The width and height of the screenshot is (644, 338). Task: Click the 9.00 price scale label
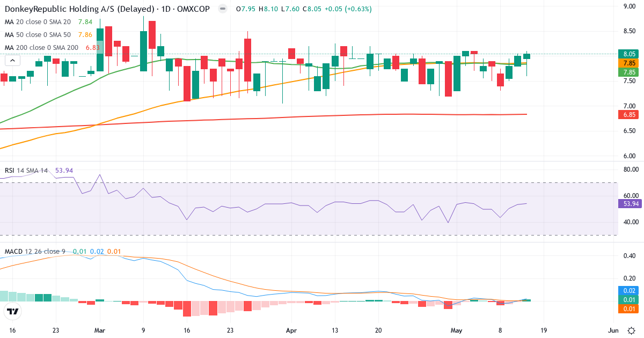pyautogui.click(x=630, y=6)
